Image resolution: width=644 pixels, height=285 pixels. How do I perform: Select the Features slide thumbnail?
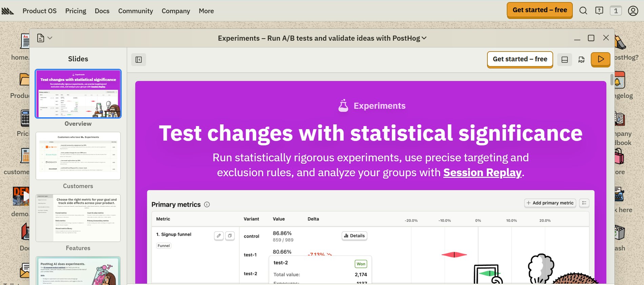(78, 218)
